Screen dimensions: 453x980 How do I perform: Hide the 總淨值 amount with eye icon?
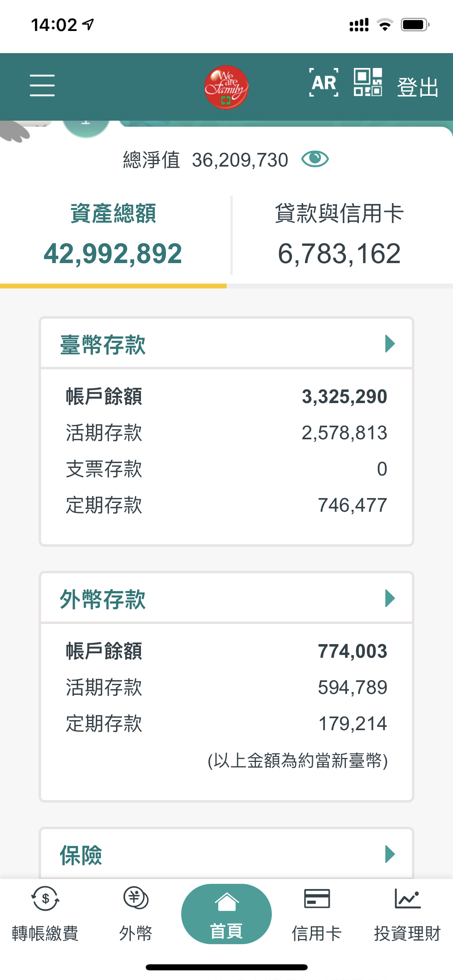click(x=315, y=159)
